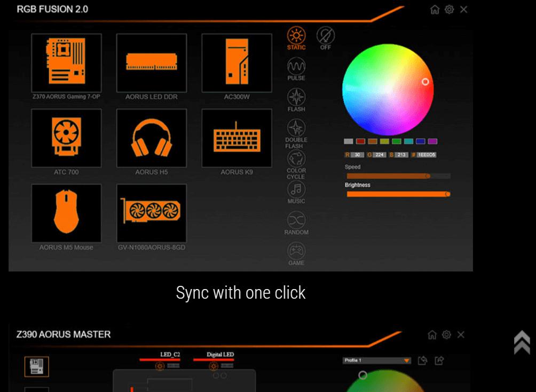The width and height of the screenshot is (536, 392).
Task: Pick the green color swatch
Action: coord(397,141)
